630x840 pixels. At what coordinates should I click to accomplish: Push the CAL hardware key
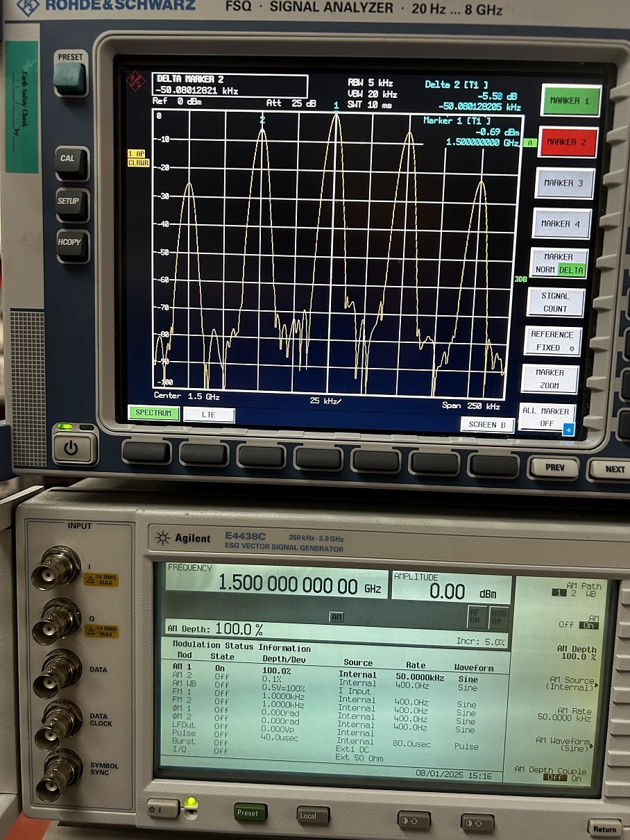pos(71,162)
